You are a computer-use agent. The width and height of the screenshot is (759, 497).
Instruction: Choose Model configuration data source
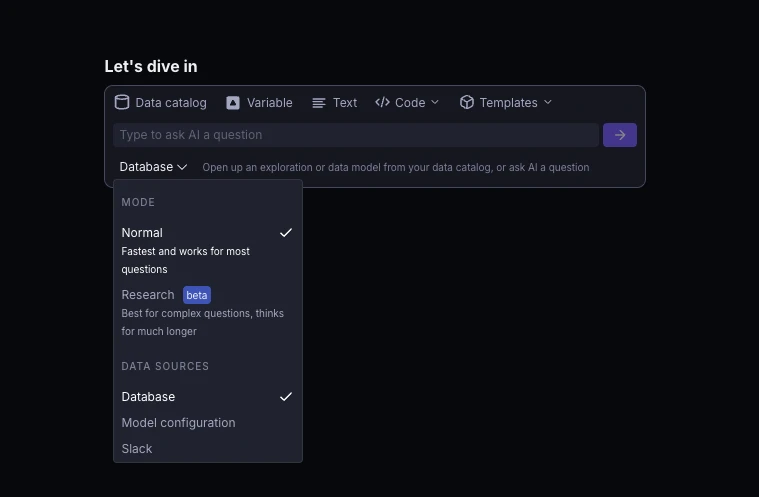click(178, 423)
